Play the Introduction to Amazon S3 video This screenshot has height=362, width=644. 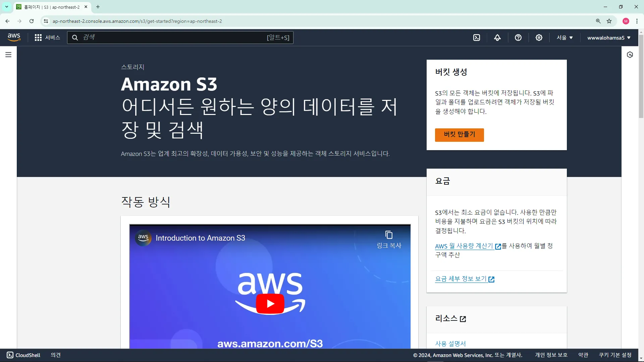pos(270,304)
